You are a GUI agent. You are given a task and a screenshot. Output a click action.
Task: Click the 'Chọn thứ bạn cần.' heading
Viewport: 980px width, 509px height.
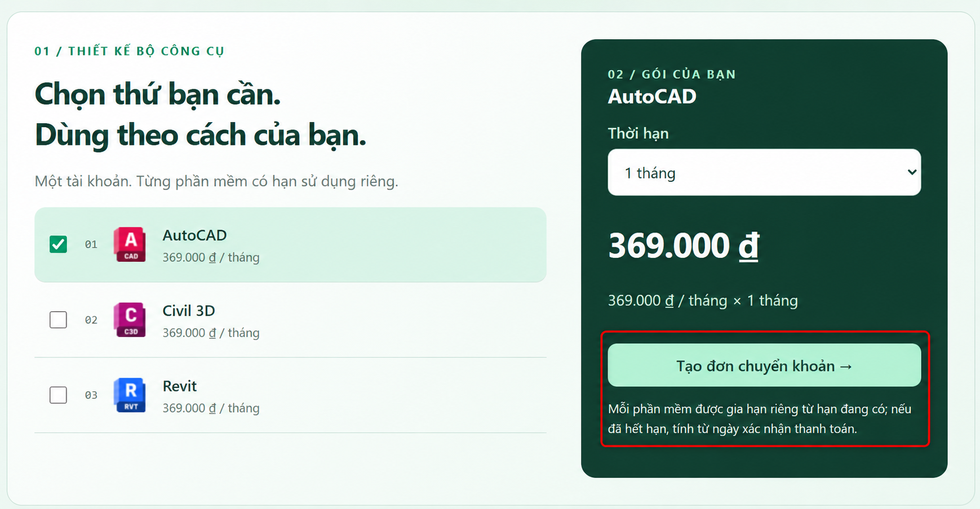coord(158,95)
